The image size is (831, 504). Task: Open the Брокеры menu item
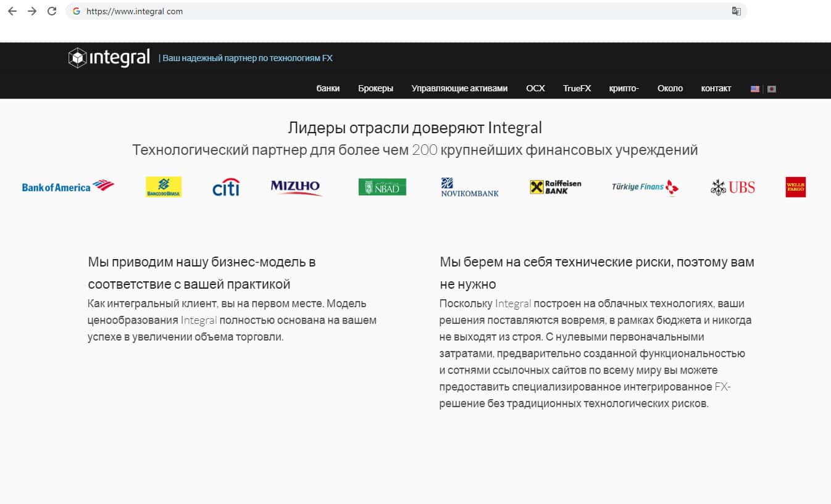click(375, 88)
